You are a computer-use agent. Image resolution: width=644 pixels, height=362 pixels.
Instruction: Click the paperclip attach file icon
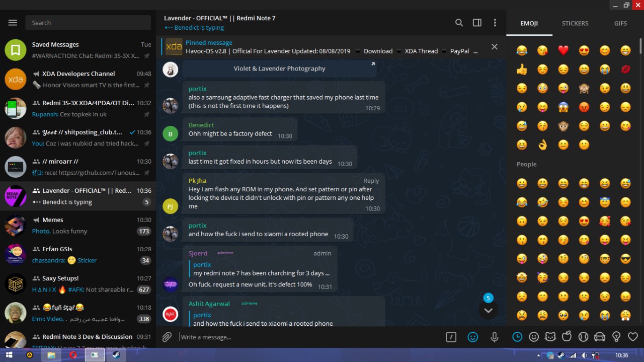click(167, 337)
